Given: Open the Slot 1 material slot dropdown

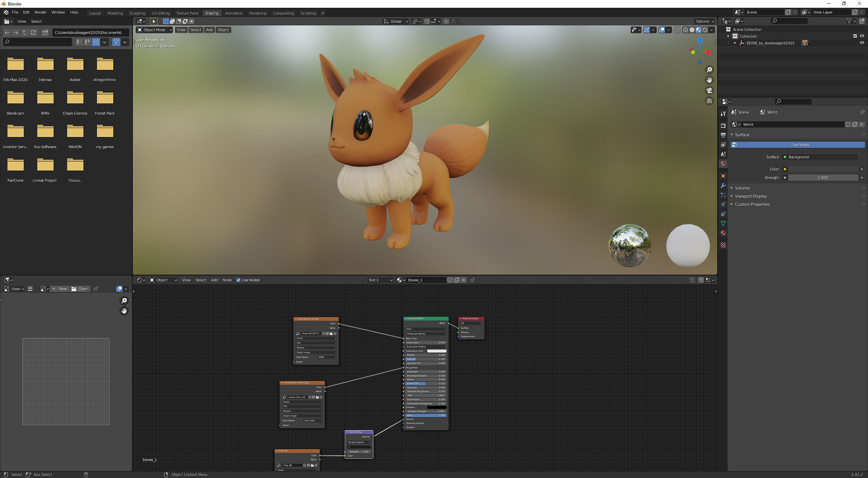Looking at the screenshot, I should coord(380,280).
